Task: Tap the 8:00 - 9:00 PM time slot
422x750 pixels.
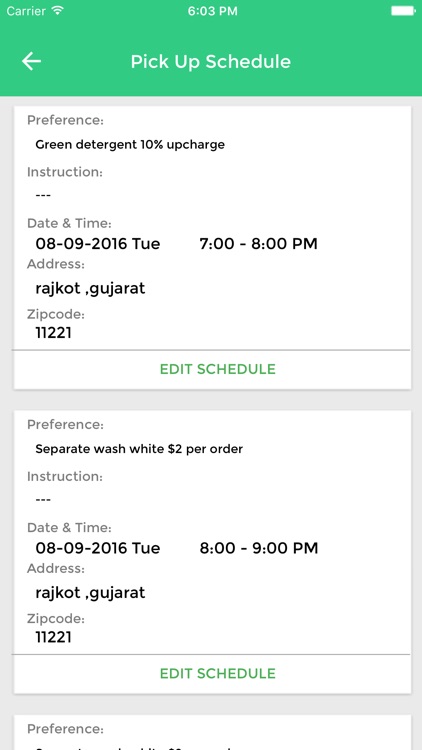Action: point(259,548)
